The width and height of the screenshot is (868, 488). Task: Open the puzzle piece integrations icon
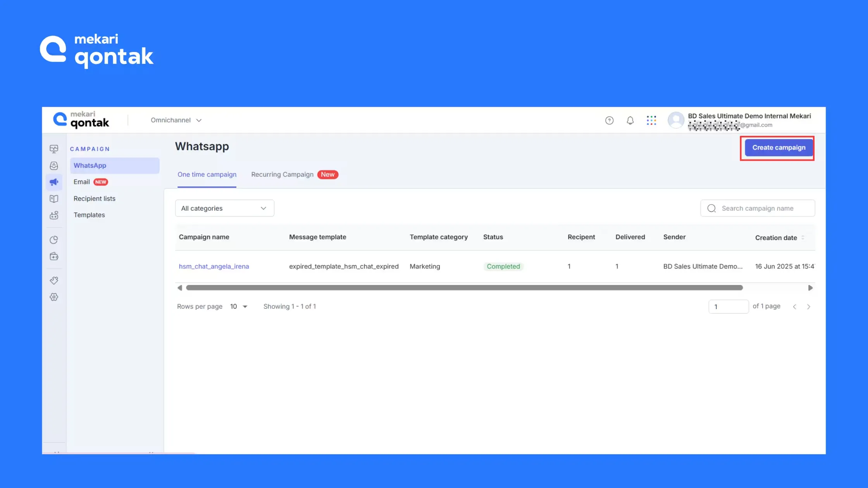[x=54, y=280]
